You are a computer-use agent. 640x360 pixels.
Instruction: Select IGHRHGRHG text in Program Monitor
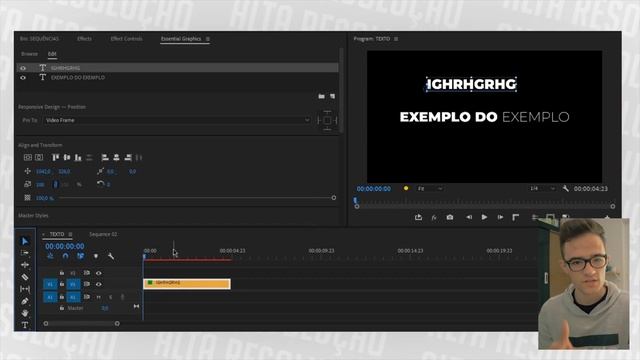point(471,84)
